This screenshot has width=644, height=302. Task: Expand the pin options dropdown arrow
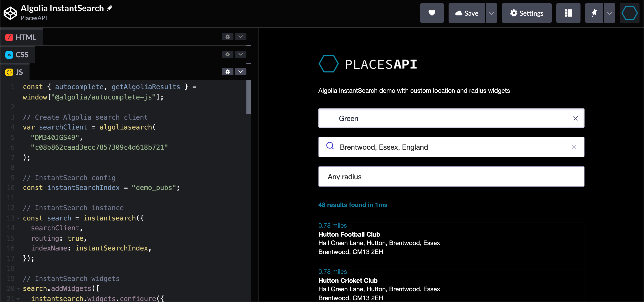pos(609,13)
